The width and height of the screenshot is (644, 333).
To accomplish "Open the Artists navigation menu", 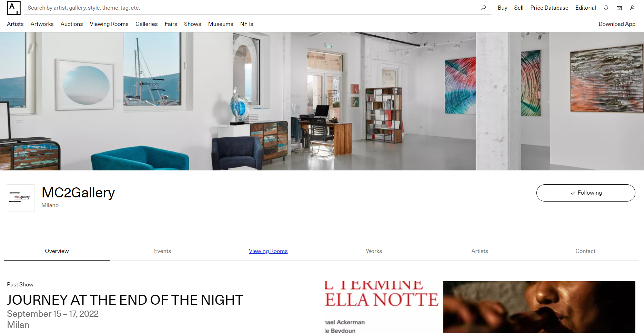I will pyautogui.click(x=15, y=24).
